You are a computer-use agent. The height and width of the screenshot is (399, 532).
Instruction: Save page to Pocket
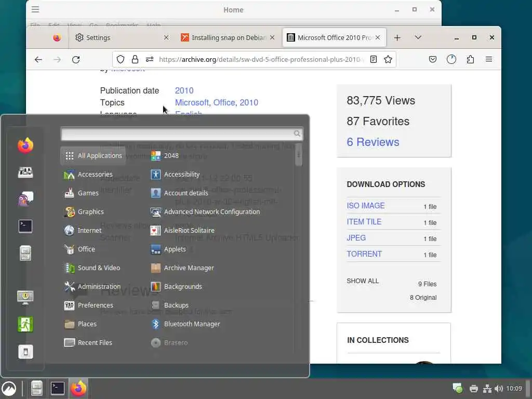pos(433,59)
